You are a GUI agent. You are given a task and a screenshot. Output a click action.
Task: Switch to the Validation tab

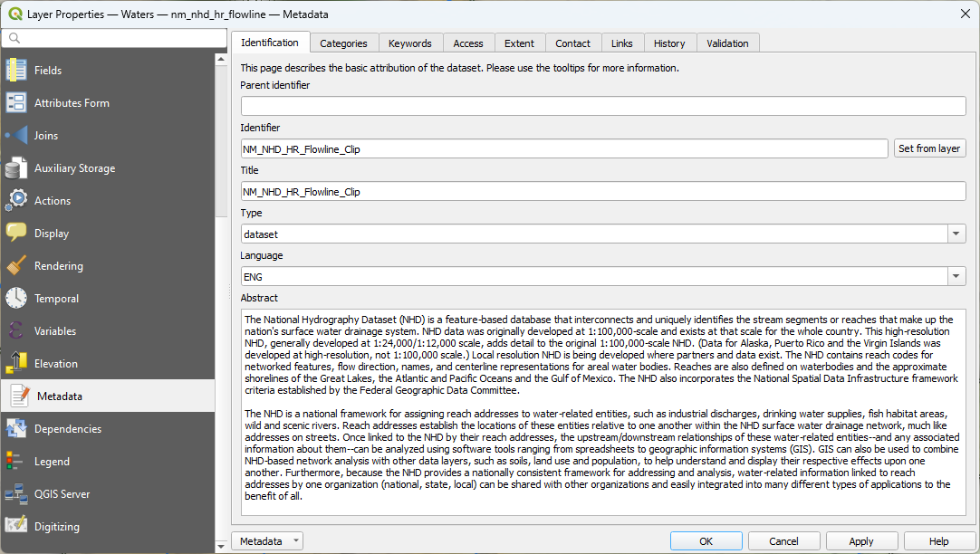tap(727, 43)
